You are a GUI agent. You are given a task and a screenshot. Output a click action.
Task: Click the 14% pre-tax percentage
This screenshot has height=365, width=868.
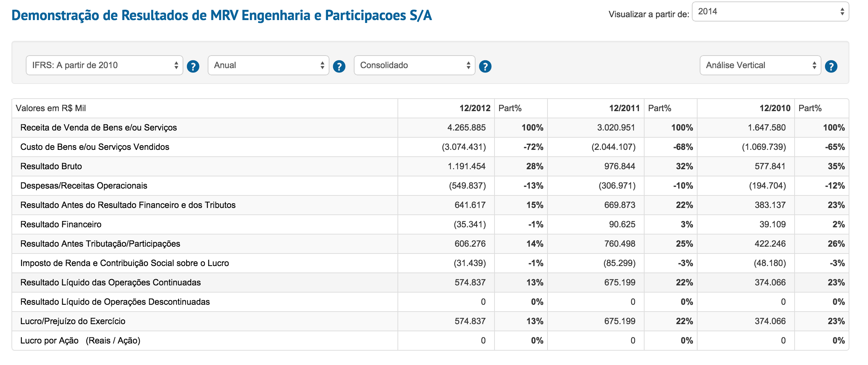point(535,244)
